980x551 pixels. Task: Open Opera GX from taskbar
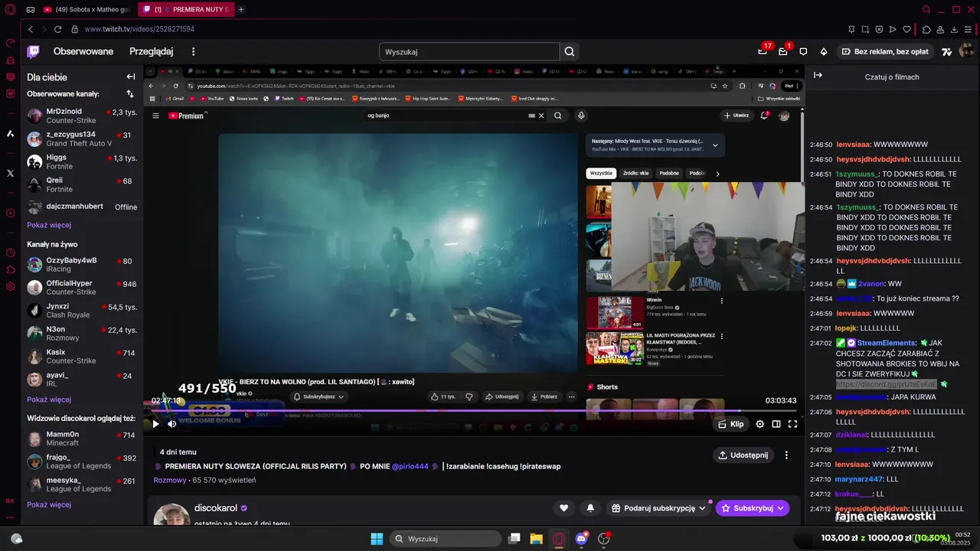[559, 539]
